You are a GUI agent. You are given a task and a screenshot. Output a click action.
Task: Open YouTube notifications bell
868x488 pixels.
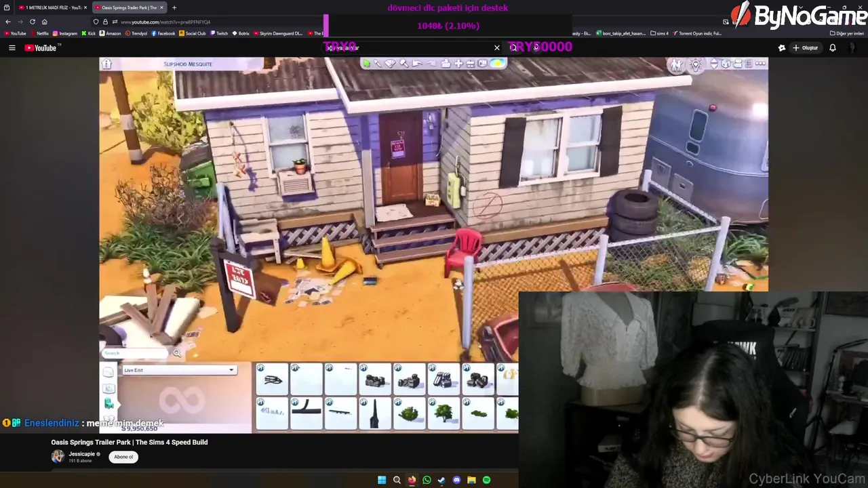[832, 47]
